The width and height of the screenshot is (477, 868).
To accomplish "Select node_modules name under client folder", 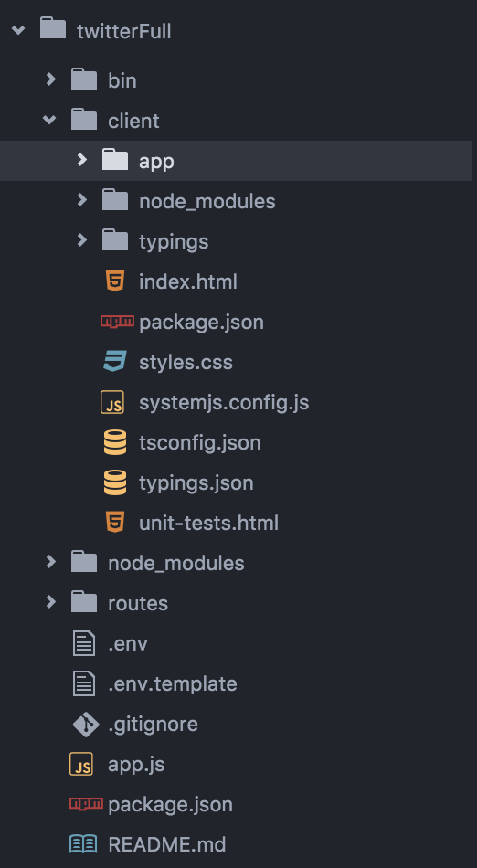I will click(x=207, y=202).
